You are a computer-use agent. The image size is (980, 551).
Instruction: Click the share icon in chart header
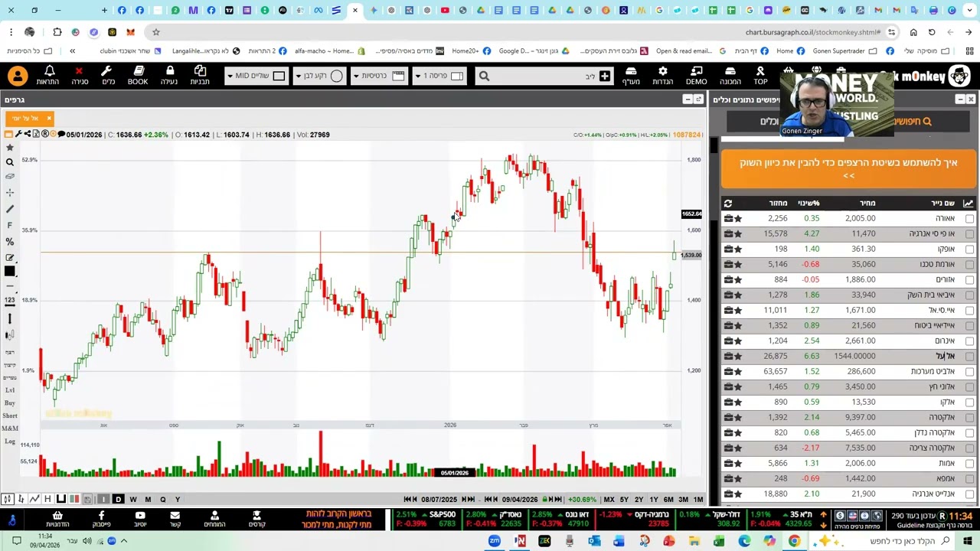coord(28,135)
